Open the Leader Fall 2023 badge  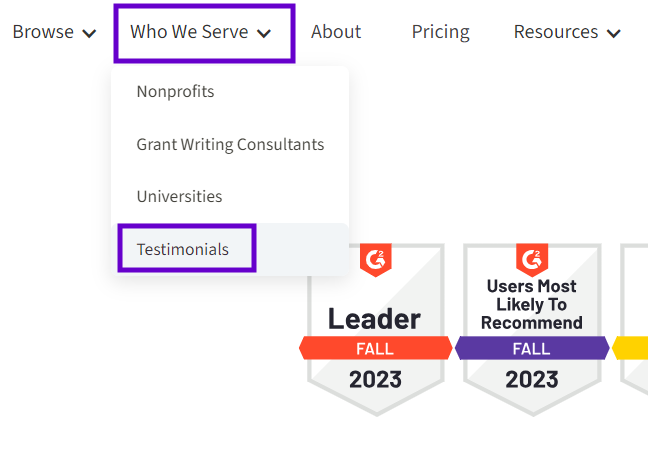[375, 320]
